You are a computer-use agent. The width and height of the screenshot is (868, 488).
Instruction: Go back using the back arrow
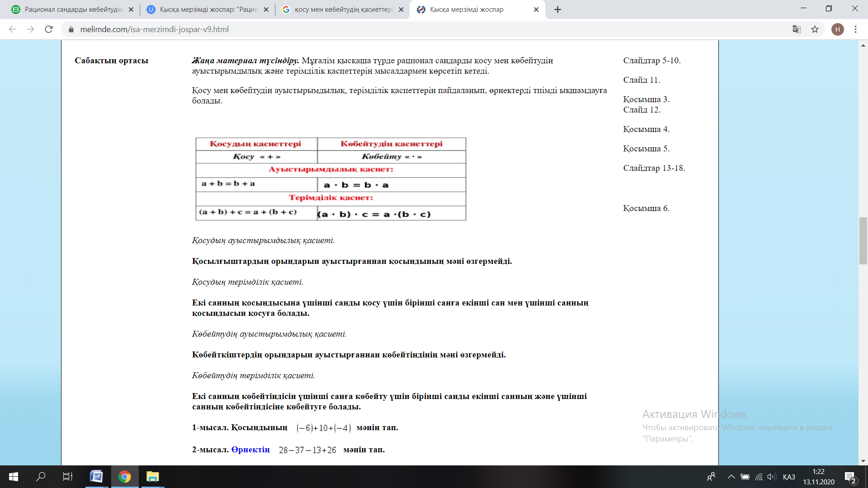pyautogui.click(x=13, y=29)
